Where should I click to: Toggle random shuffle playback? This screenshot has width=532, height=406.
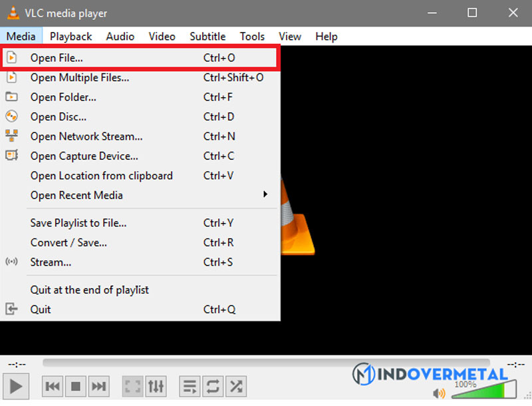(235, 386)
